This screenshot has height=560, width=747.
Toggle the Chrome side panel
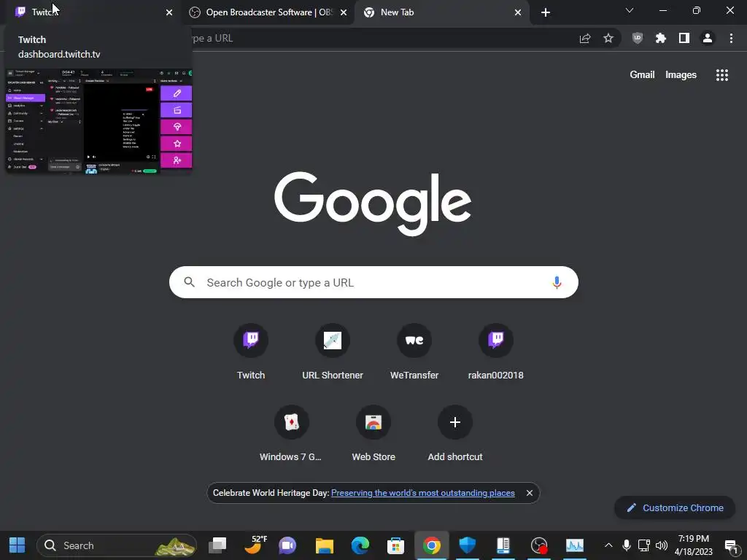coord(684,39)
